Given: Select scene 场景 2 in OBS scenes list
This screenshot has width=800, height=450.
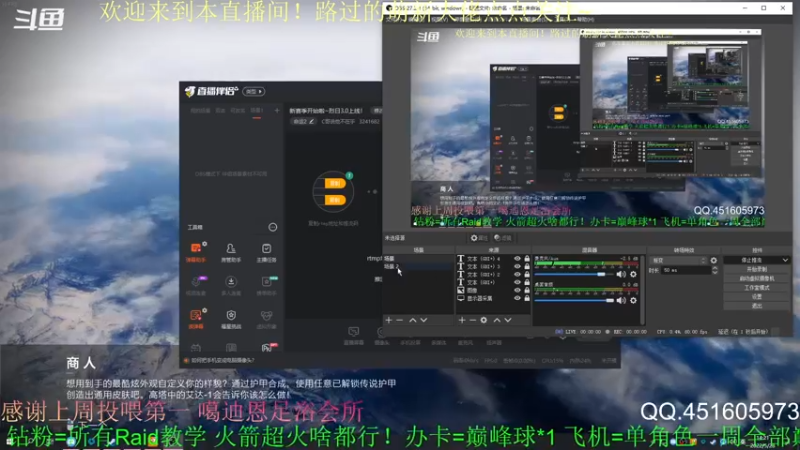Looking at the screenshot, I should click(418, 266).
